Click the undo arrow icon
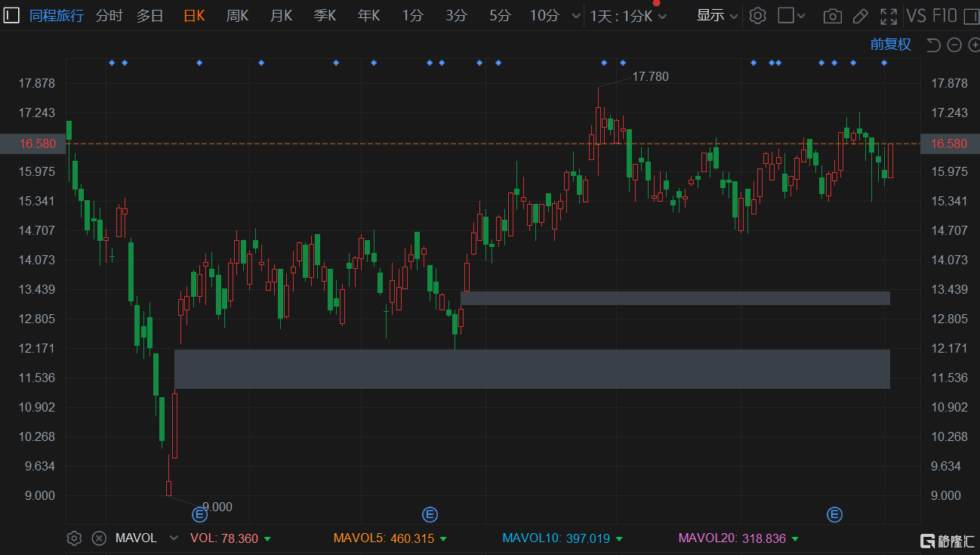 click(x=933, y=45)
